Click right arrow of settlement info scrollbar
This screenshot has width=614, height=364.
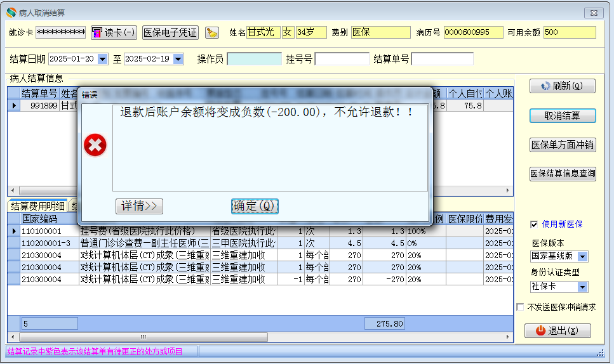point(508,190)
